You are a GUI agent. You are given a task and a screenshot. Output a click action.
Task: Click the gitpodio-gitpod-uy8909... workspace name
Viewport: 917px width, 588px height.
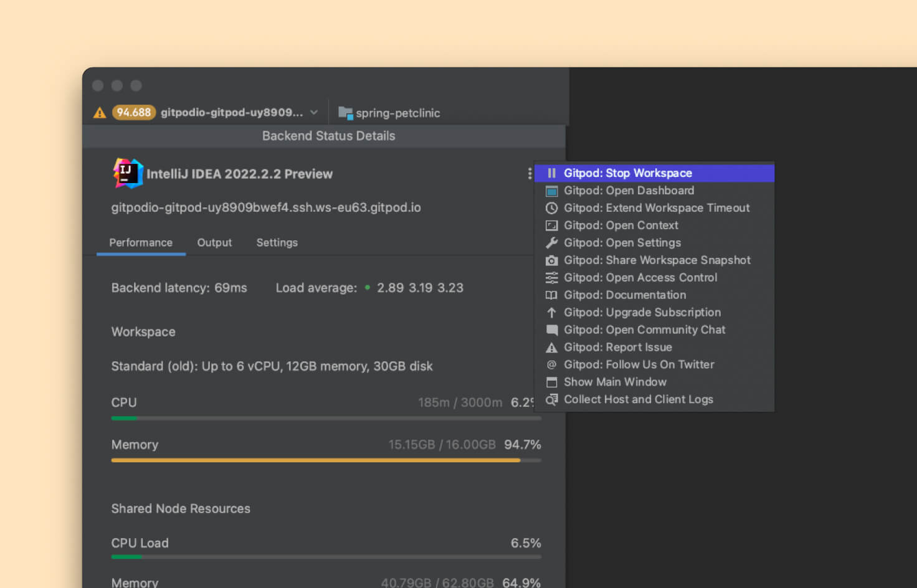coord(232,112)
